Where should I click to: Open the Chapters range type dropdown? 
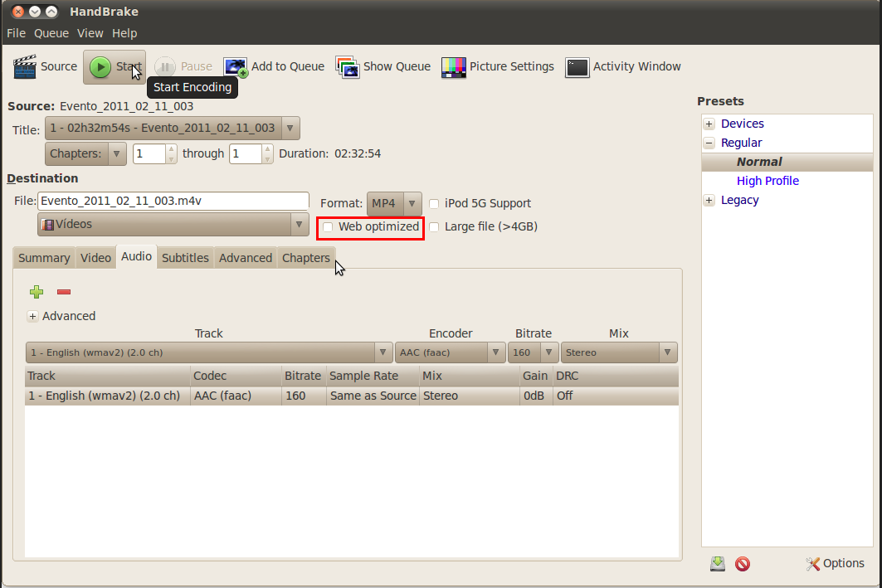[x=85, y=154]
